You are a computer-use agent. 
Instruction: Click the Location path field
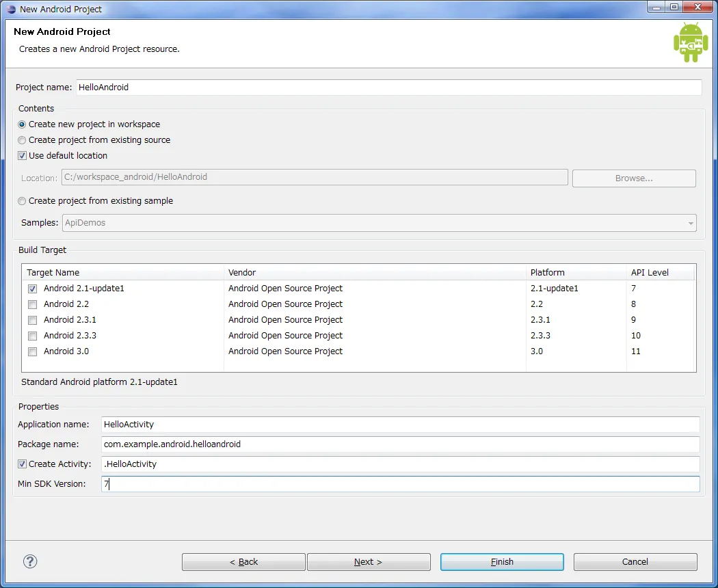tap(315, 177)
